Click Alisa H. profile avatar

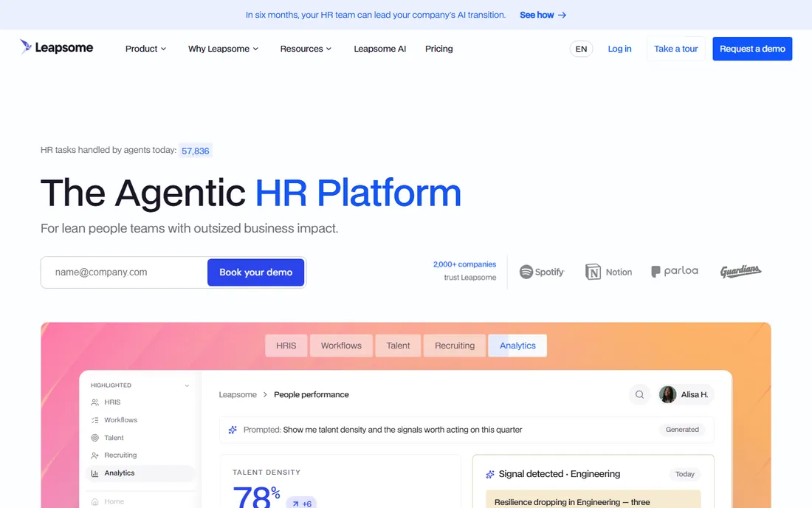pyautogui.click(x=667, y=394)
